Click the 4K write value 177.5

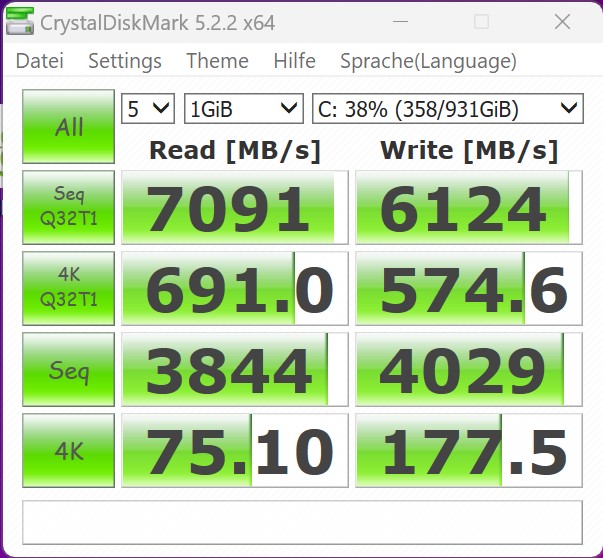tap(469, 451)
